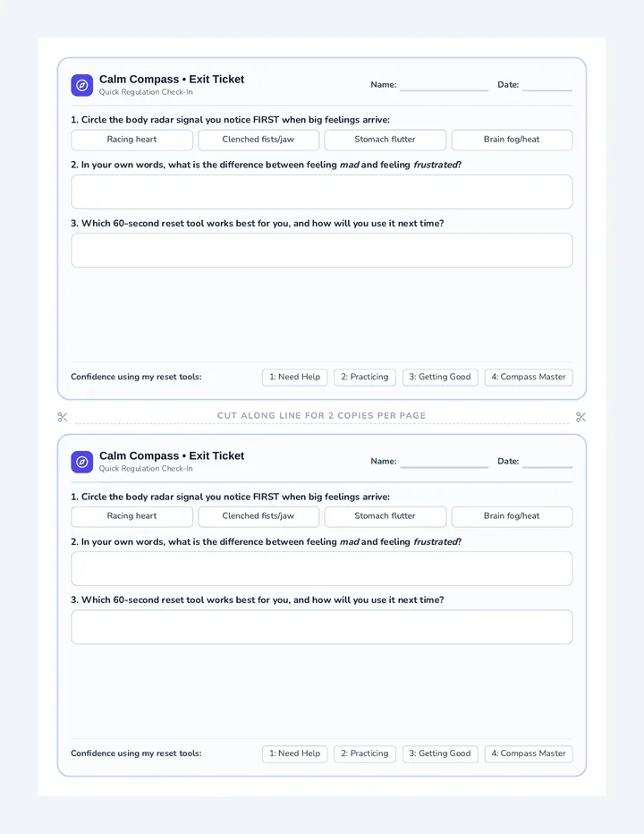Click the Date line on the top ticket
This screenshot has height=834, width=644.
(547, 86)
